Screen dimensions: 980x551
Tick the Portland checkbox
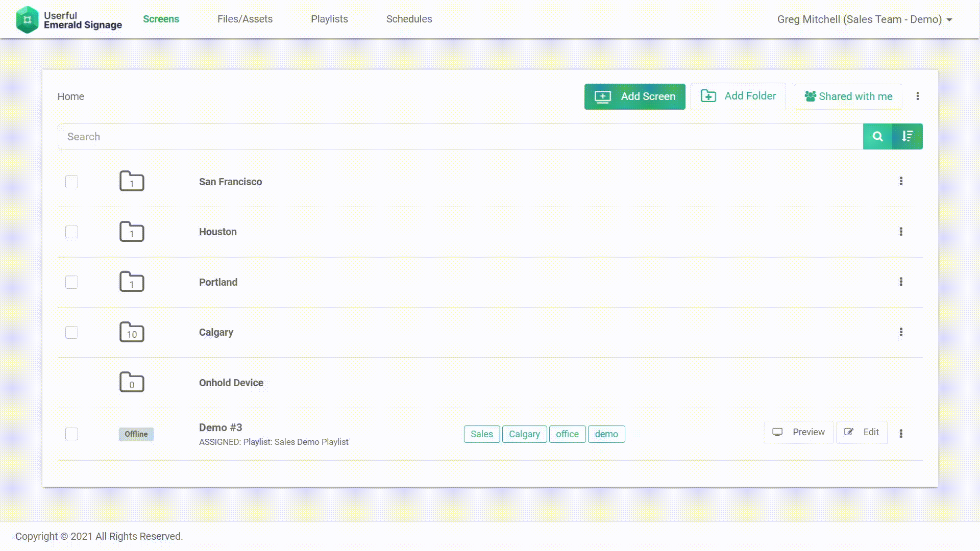tap(71, 282)
